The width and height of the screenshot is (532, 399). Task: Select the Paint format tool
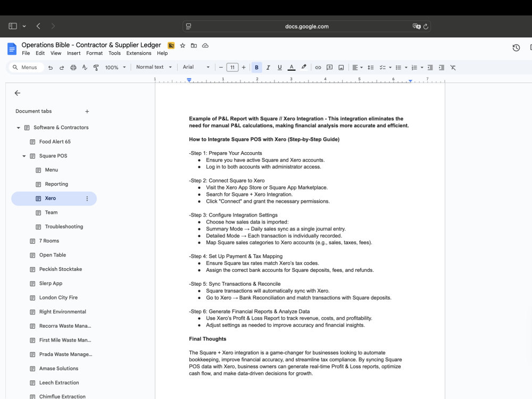click(x=96, y=68)
